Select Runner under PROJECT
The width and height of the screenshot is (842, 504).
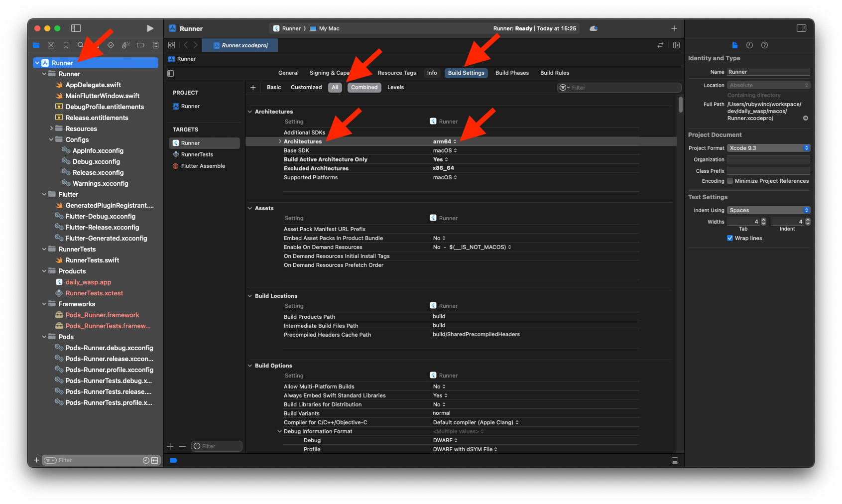(x=190, y=106)
